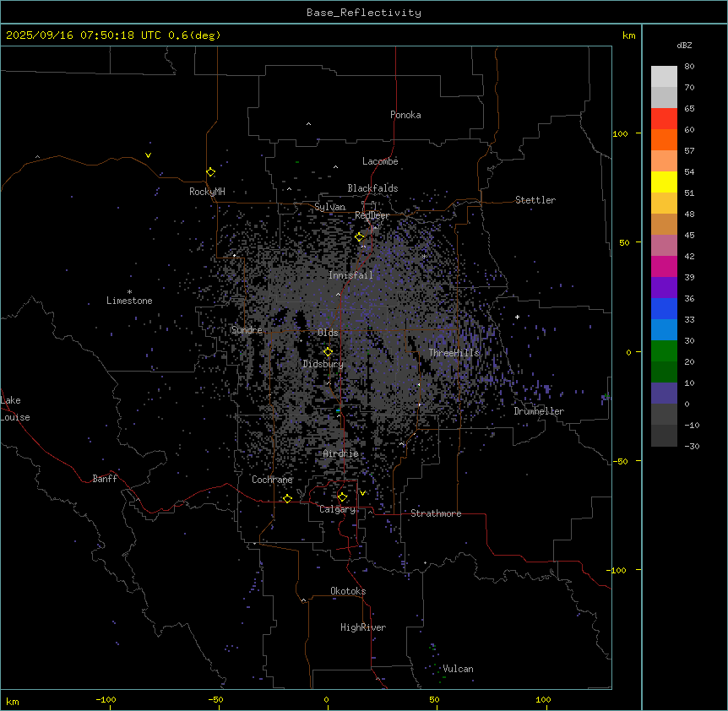Click the red 65 dBZ color swatch
Screen dimensions: 728x711
664,119
